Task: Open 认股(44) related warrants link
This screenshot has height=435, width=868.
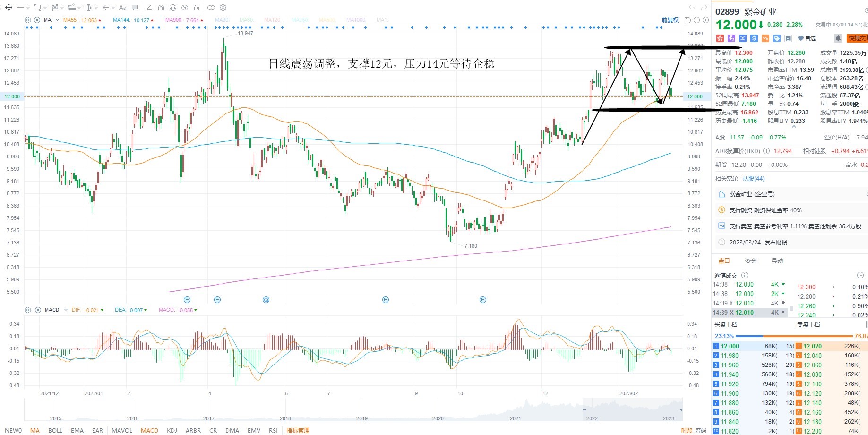Action: point(753,178)
